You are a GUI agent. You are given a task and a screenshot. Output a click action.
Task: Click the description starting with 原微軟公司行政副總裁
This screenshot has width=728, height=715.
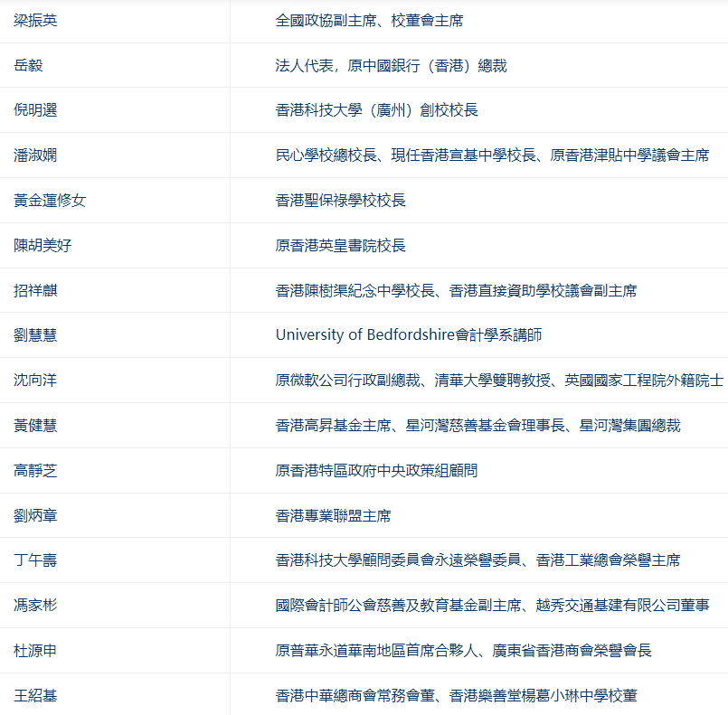pos(499,380)
